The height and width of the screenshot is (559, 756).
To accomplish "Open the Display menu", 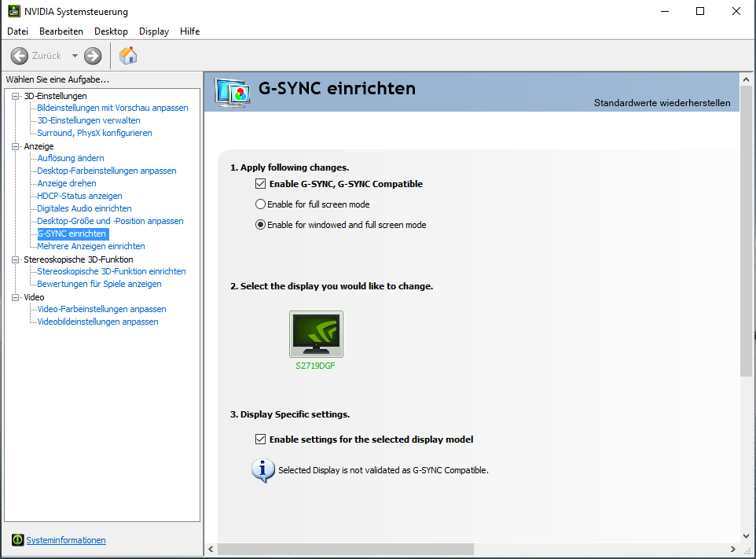I will (x=154, y=31).
